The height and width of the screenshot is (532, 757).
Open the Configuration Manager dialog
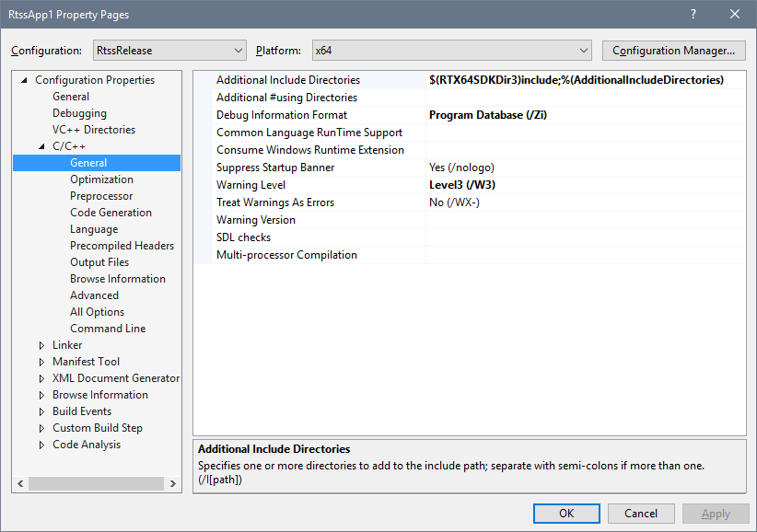click(x=673, y=51)
